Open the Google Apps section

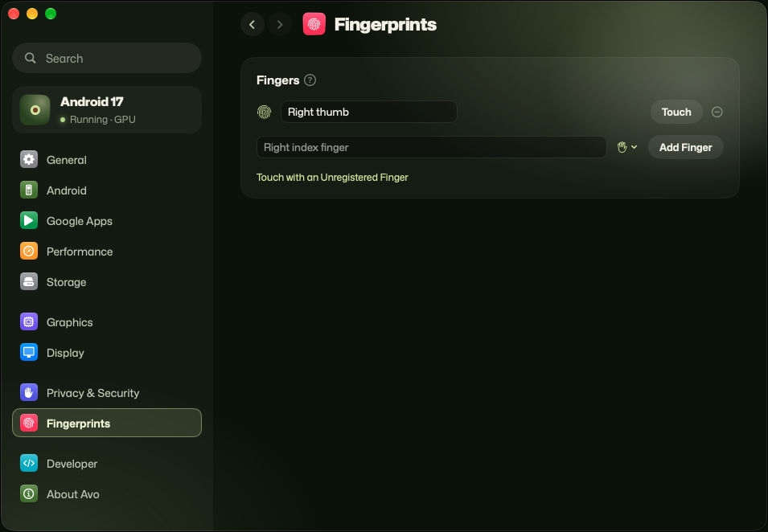tap(107, 221)
